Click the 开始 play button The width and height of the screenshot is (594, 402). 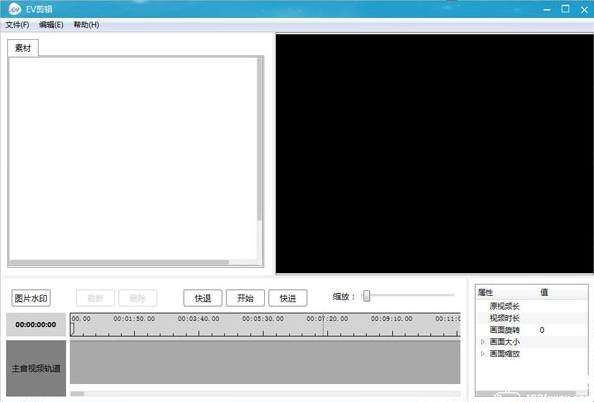pos(245,298)
